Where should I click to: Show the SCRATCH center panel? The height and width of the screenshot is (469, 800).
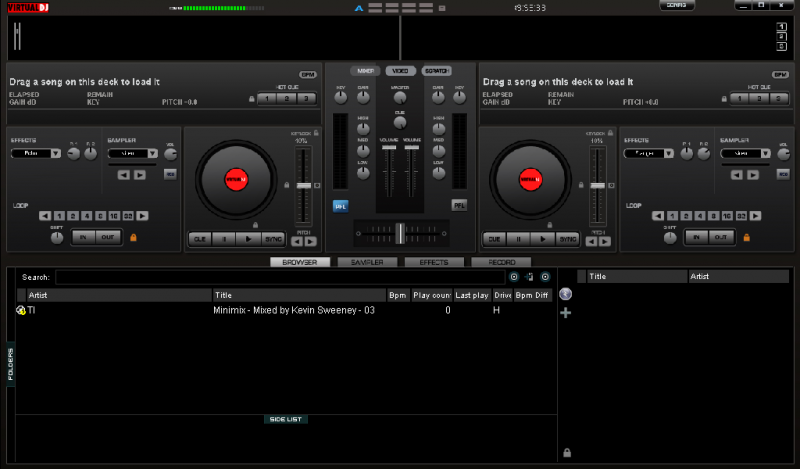pos(437,71)
